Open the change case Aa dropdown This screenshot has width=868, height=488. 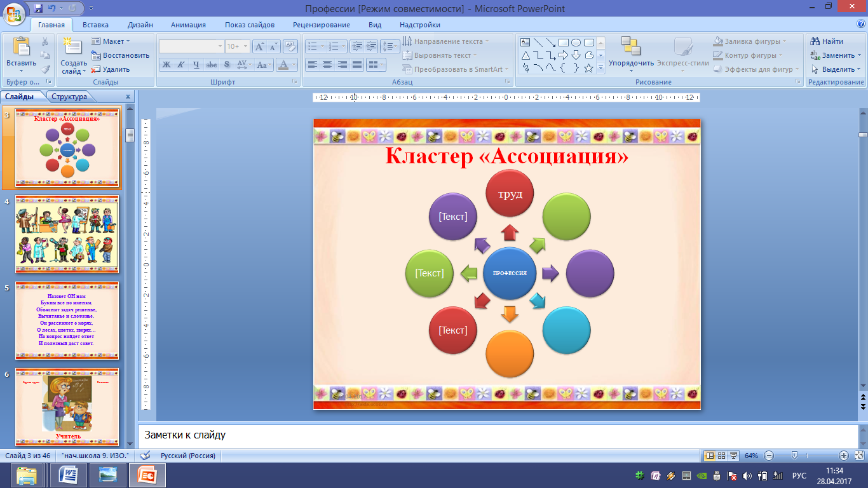tap(264, 64)
